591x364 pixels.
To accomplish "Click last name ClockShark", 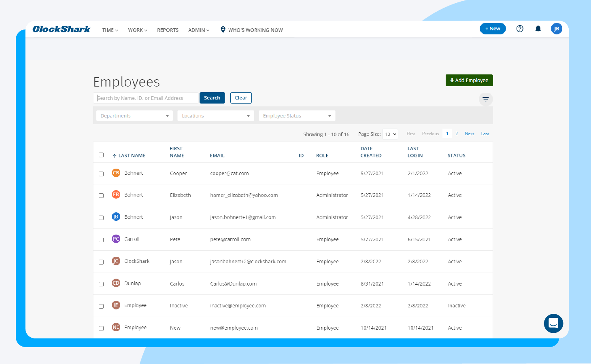I will [137, 261].
